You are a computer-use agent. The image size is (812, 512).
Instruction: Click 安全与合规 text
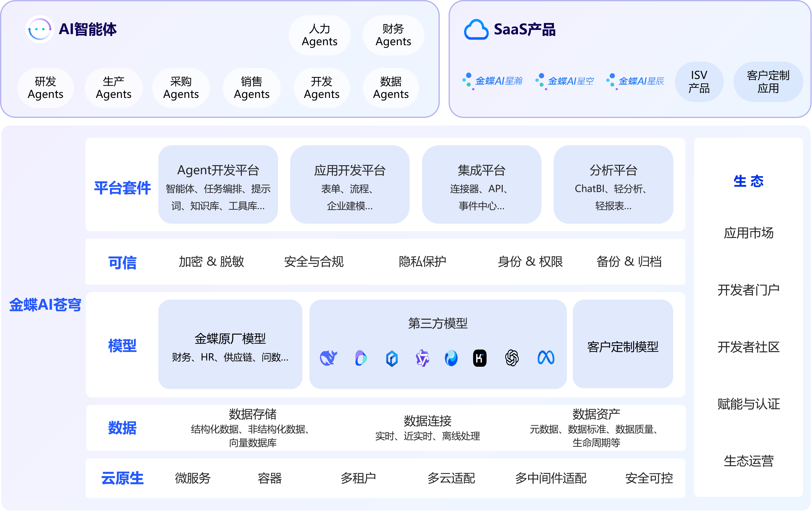point(314,262)
